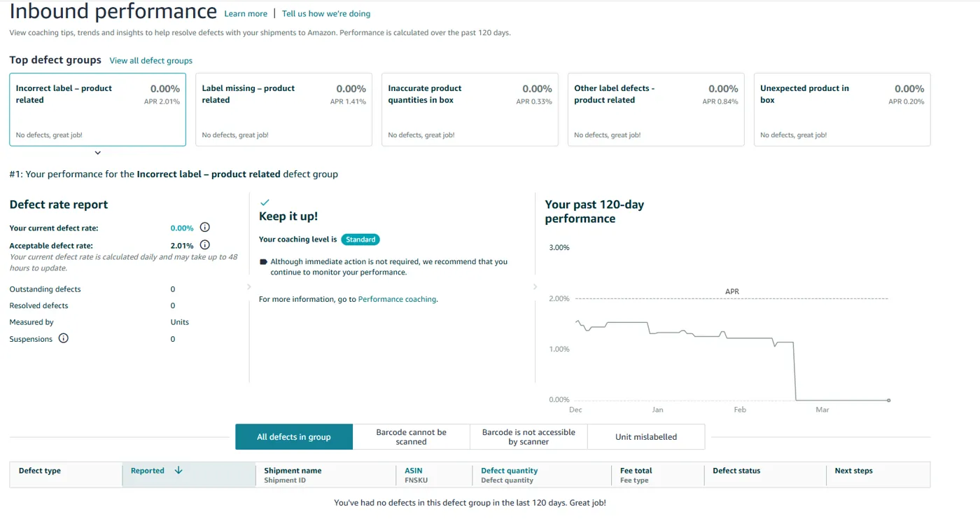Click the right chevron beside the Defect rate report
Viewport: 980px width, 519px height.
[x=248, y=286]
